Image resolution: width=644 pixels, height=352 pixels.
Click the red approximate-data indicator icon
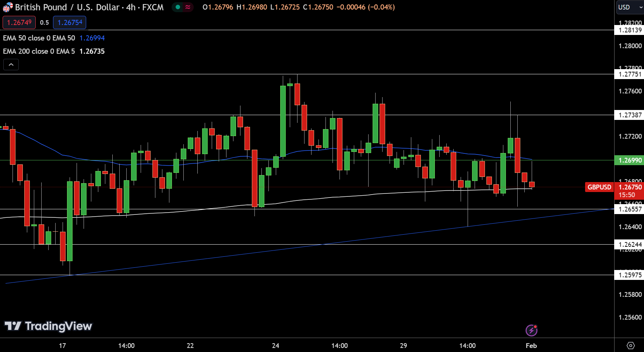tap(188, 7)
